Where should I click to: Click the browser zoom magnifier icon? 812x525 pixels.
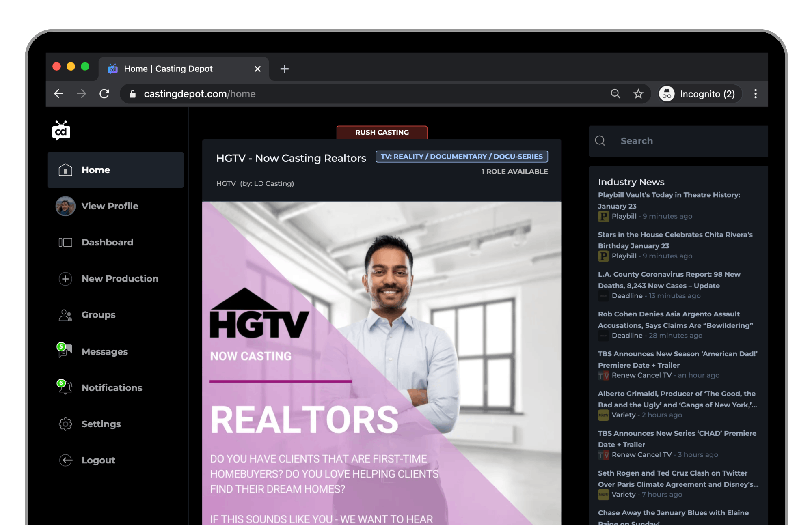[x=615, y=94]
